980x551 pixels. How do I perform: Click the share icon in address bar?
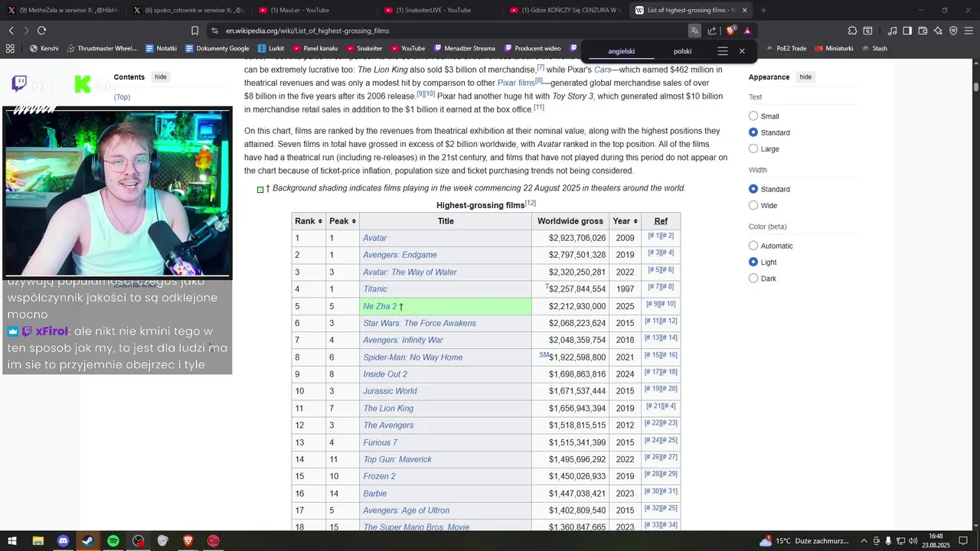[x=712, y=31]
